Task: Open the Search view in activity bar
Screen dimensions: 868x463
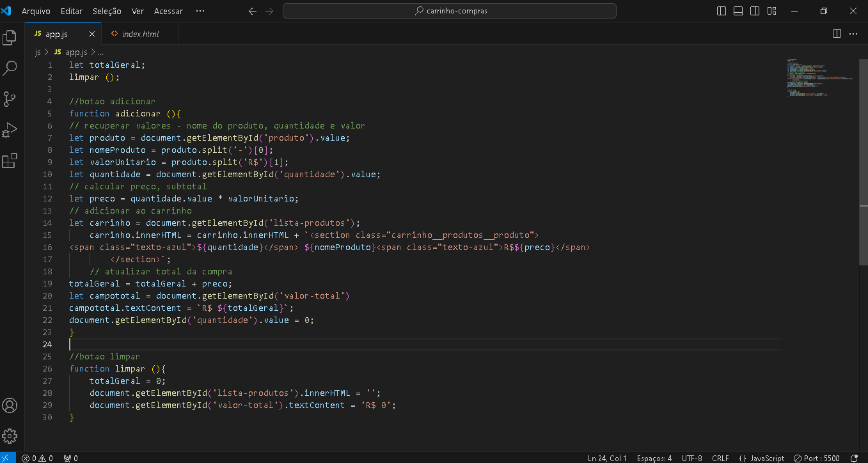Action: pos(10,68)
